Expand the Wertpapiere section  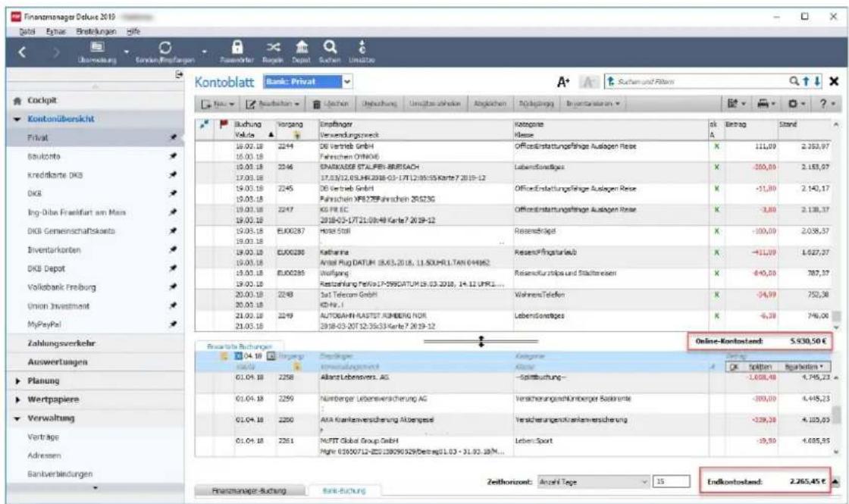tap(17, 399)
